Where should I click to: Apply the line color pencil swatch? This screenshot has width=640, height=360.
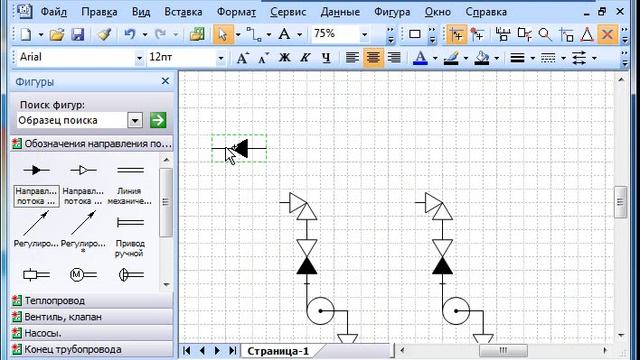(x=451, y=58)
